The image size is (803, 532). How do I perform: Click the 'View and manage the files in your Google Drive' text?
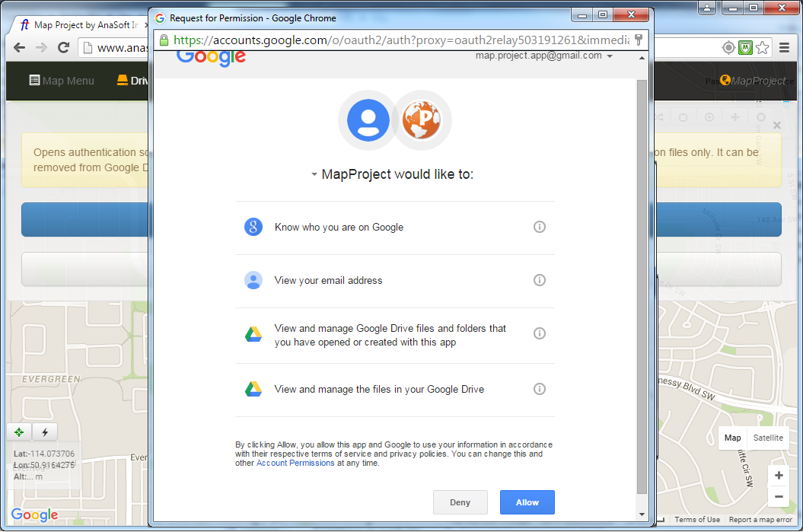click(379, 389)
